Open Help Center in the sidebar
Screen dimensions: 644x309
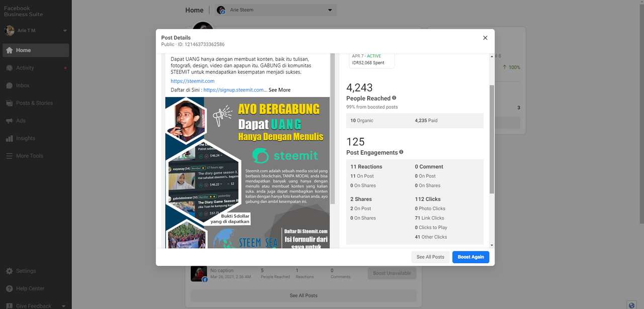36,288
